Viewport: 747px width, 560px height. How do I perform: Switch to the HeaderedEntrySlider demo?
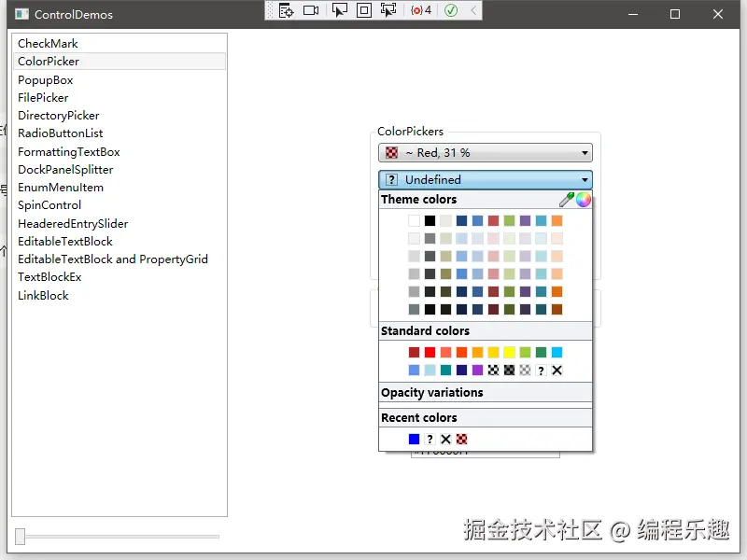[x=120, y=224]
